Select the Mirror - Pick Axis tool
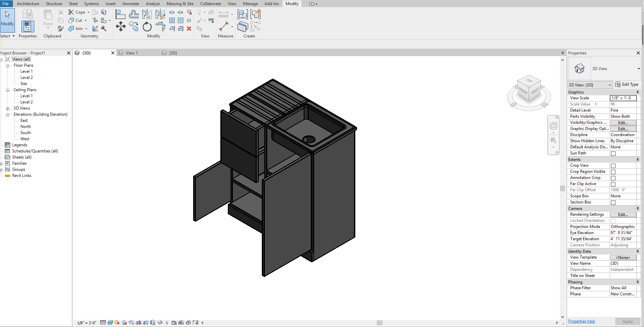The width and height of the screenshot is (644, 327). [147, 15]
